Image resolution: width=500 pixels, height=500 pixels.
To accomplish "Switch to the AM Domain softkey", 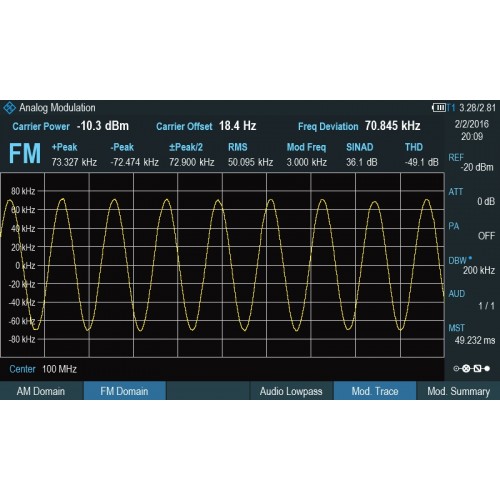I will pos(41,391).
